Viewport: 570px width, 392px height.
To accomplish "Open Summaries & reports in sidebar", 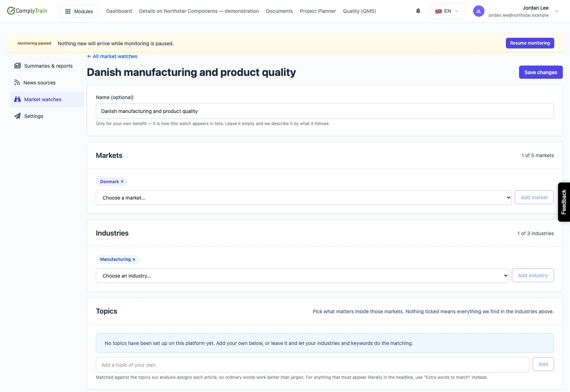I will click(47, 66).
